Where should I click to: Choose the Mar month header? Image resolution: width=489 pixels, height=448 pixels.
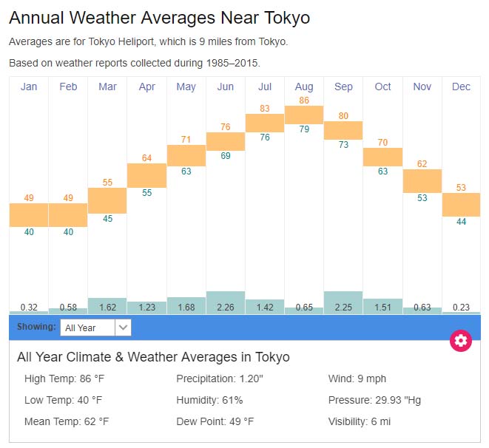pyautogui.click(x=107, y=87)
